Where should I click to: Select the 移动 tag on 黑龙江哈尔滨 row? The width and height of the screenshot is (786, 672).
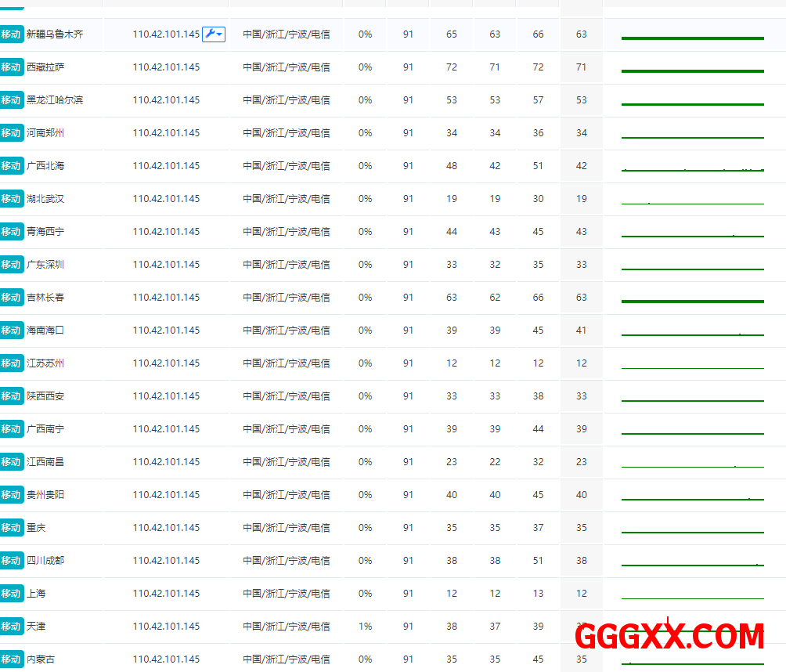[x=11, y=100]
